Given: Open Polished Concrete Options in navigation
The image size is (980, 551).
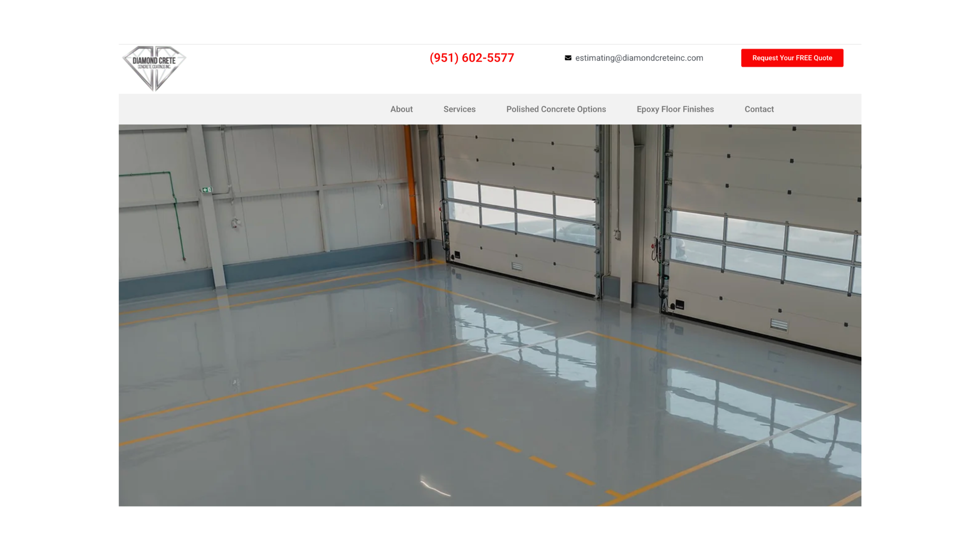Looking at the screenshot, I should tap(556, 109).
